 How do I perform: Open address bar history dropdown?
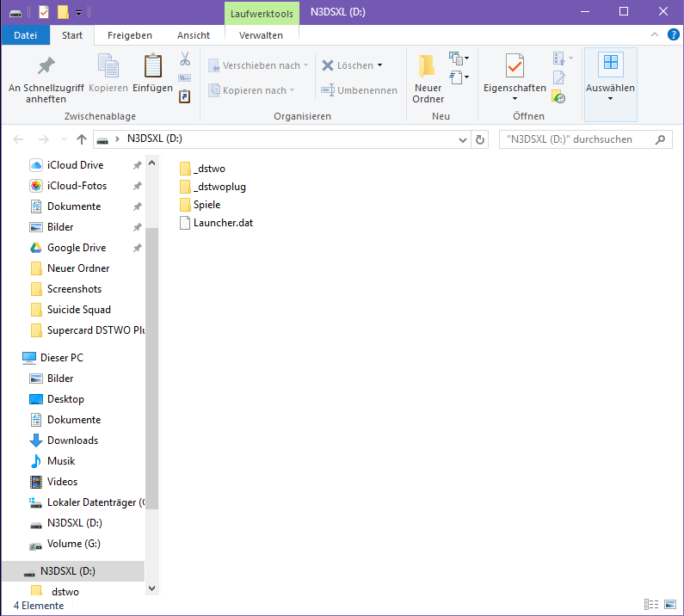[462, 140]
